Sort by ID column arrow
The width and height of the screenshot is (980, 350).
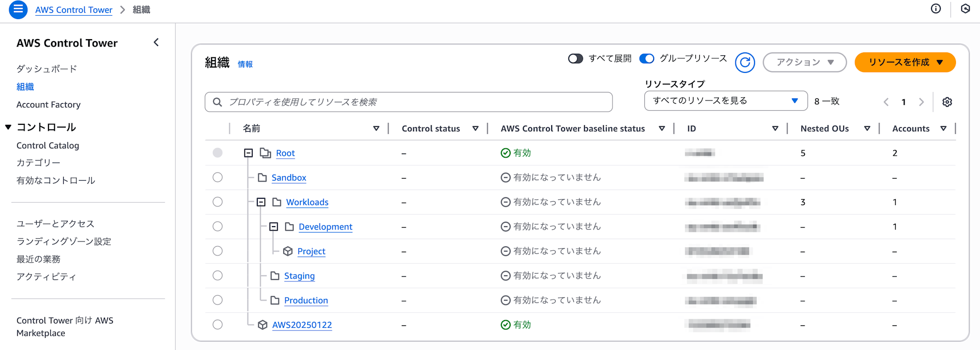pos(775,129)
